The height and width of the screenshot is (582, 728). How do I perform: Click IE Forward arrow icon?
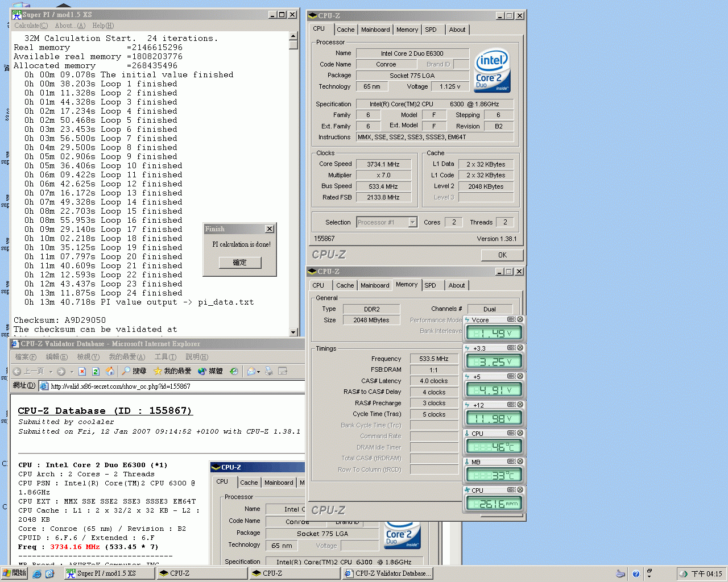(61, 371)
